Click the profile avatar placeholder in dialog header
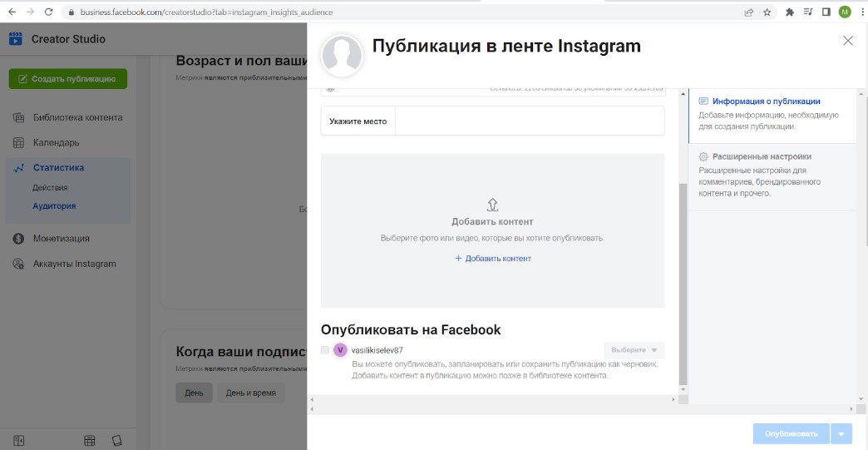This screenshot has width=868, height=450. 342,56
